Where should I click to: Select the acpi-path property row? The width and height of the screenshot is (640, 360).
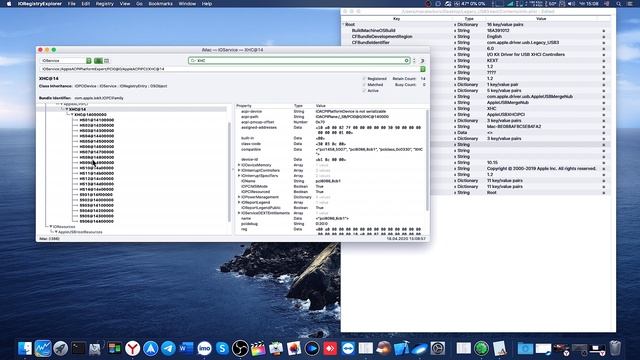click(331, 117)
